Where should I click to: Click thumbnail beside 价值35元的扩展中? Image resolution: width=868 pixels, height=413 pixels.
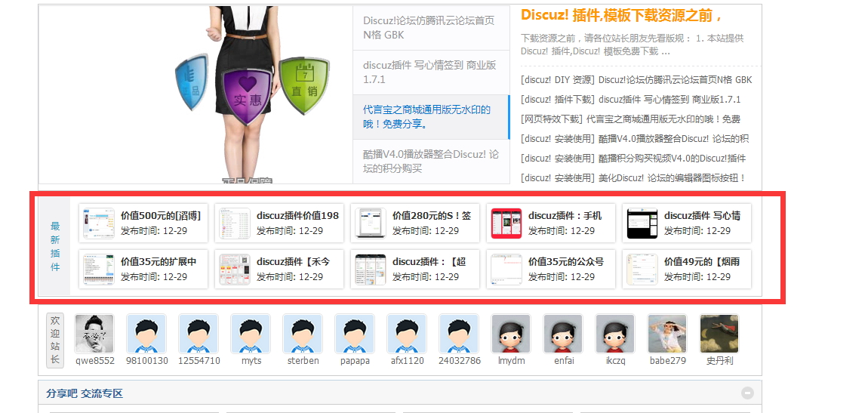[99, 270]
